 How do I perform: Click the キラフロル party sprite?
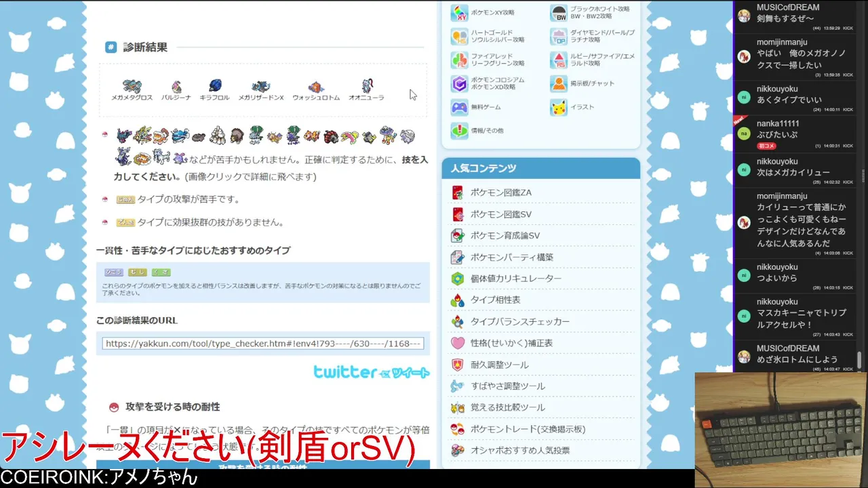(215, 85)
